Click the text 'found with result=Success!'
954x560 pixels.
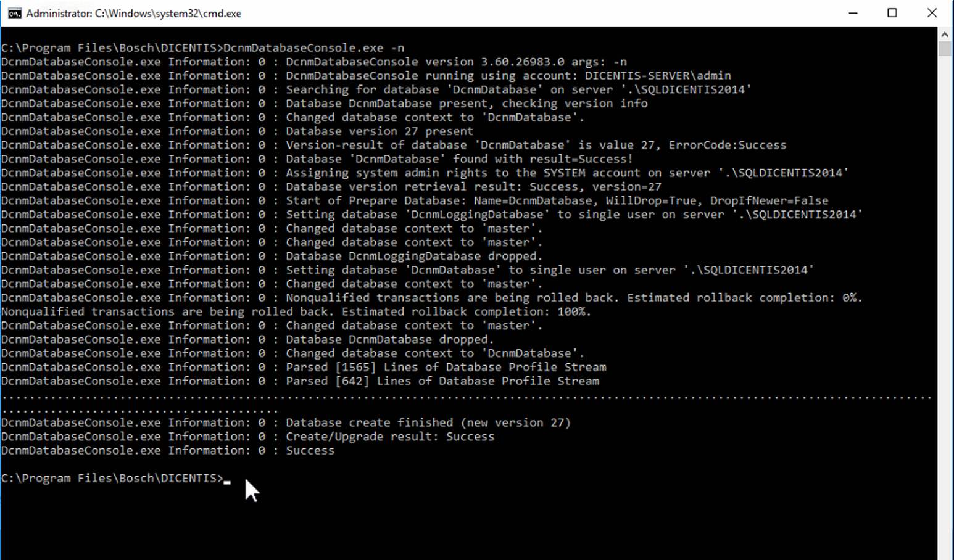543,159
